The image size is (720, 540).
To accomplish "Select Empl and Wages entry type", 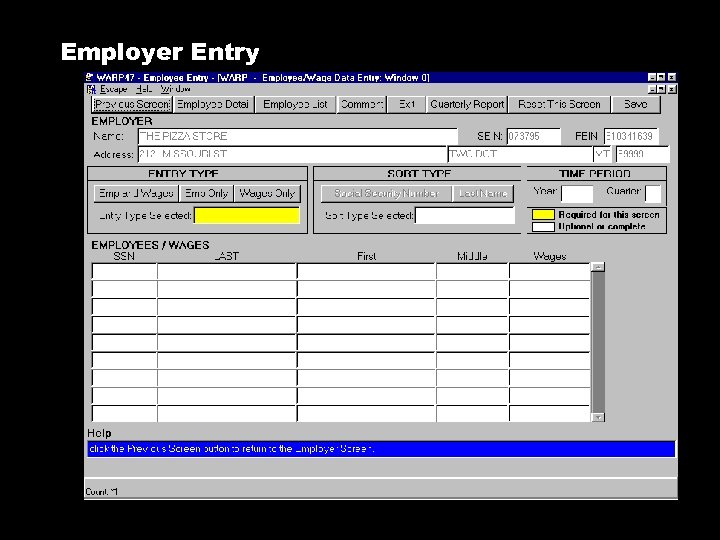I will tap(136, 193).
